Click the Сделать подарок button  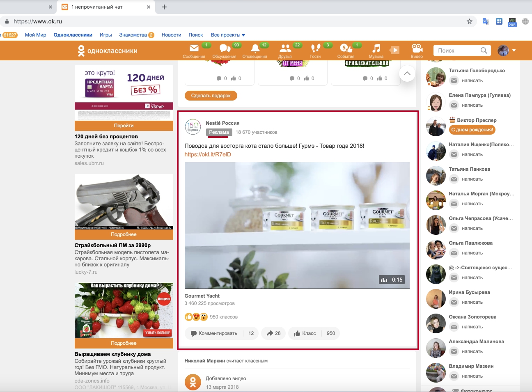[211, 96]
